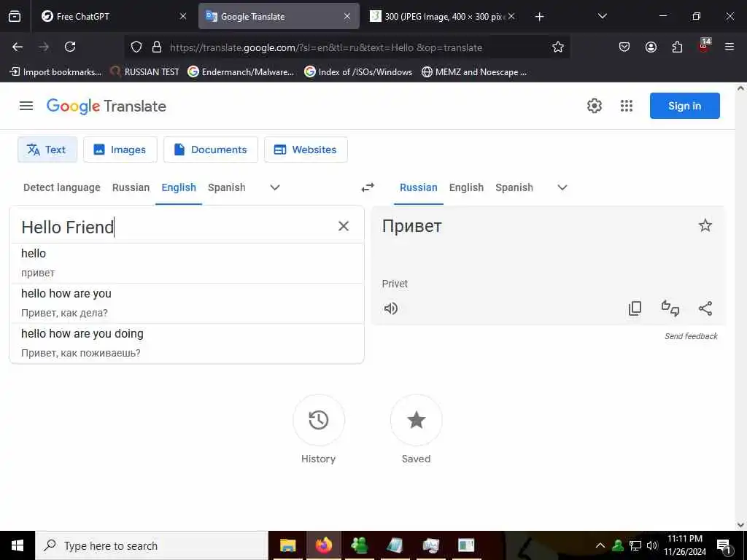List all open tabs dropdown
Viewport: 747px width, 560px height.
pyautogui.click(x=602, y=16)
